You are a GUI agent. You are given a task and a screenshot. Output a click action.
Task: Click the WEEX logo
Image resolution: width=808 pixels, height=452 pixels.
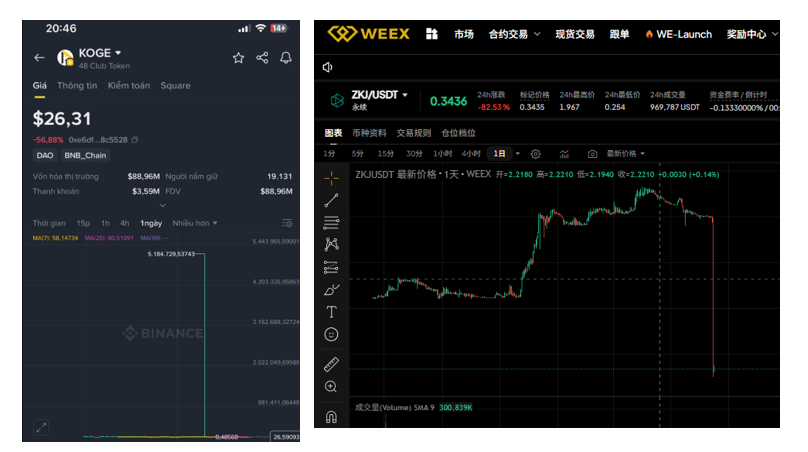coord(368,34)
